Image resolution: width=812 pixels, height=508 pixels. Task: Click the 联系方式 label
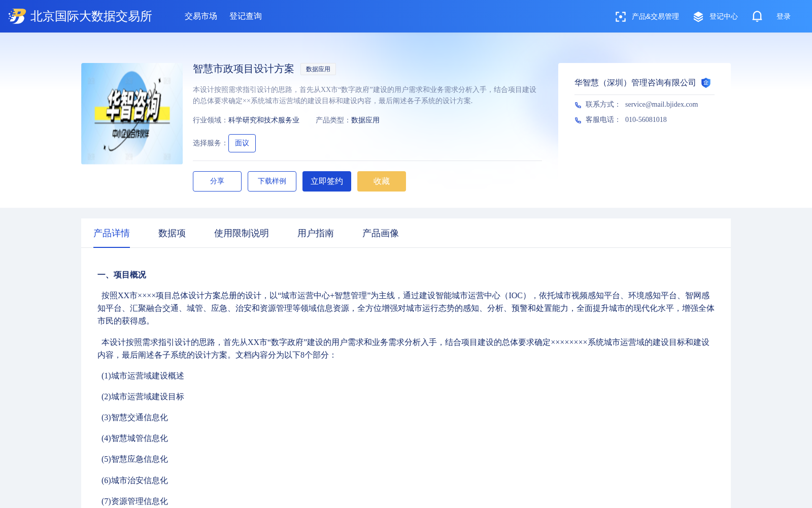click(603, 105)
